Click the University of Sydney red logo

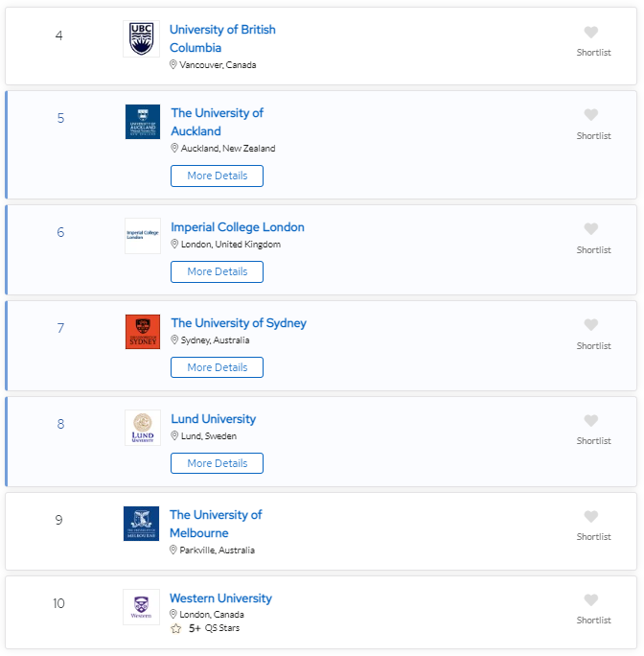pyautogui.click(x=143, y=332)
